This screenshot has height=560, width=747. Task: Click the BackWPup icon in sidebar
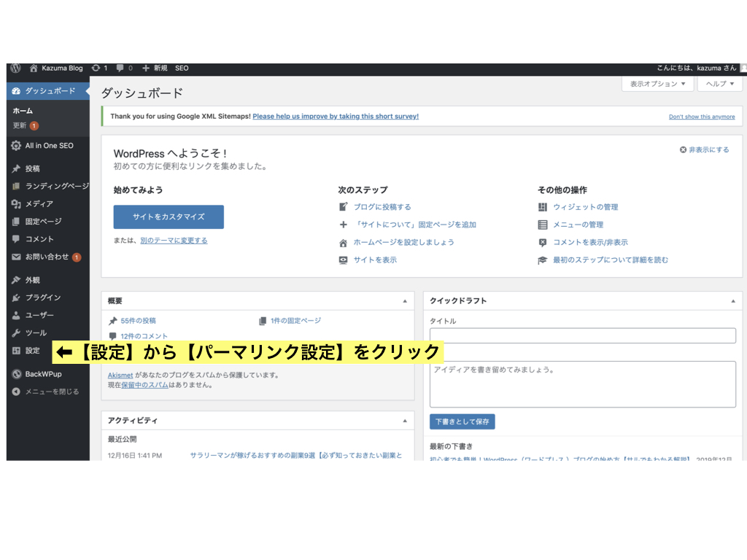(16, 374)
